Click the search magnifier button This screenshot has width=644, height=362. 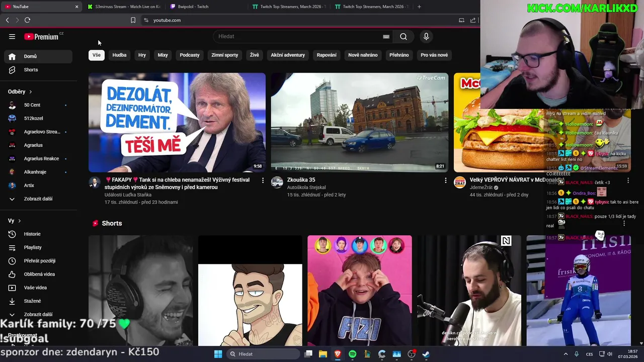pos(404,37)
